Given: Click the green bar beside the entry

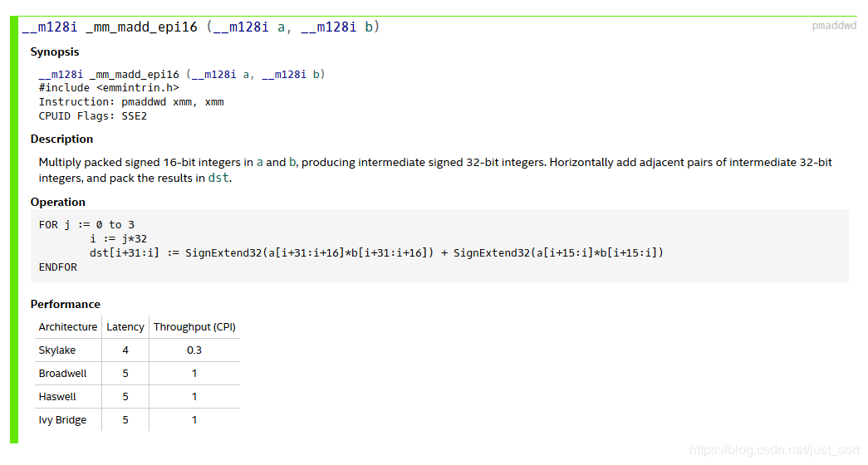Looking at the screenshot, I should pyautogui.click(x=14, y=230).
